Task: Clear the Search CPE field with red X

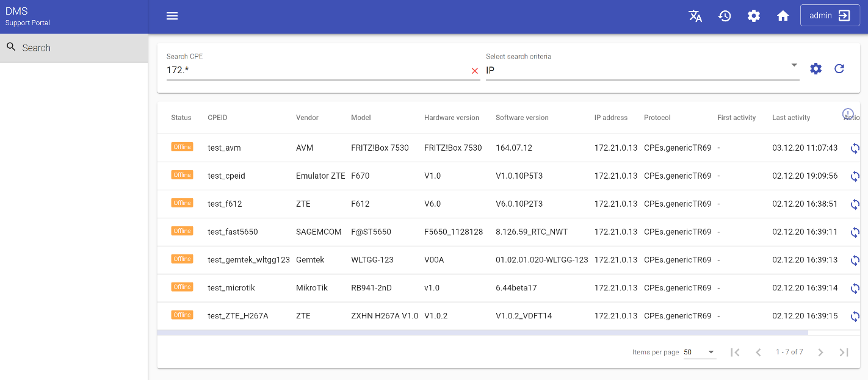Action: coord(474,71)
